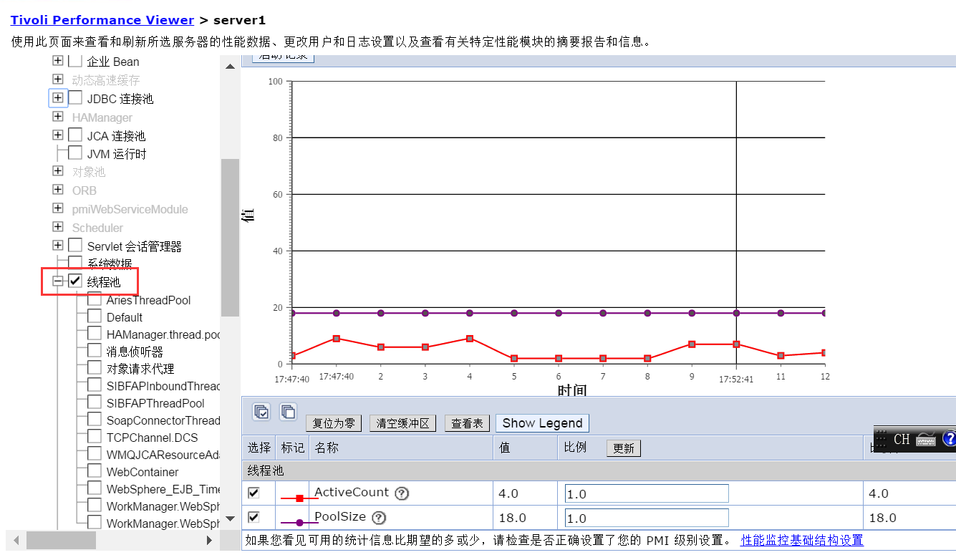Check the AriesThreadPool checkbox
Screen dimensions: 956x560
click(x=95, y=299)
